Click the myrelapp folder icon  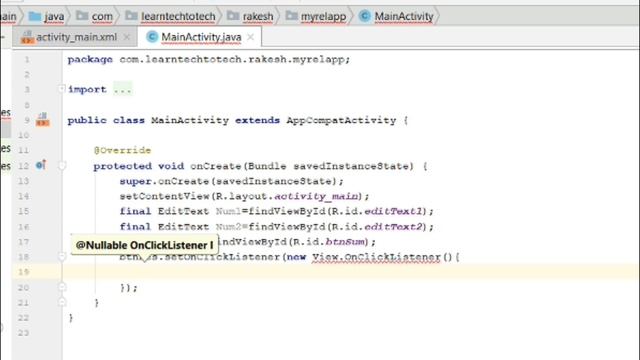click(x=291, y=16)
